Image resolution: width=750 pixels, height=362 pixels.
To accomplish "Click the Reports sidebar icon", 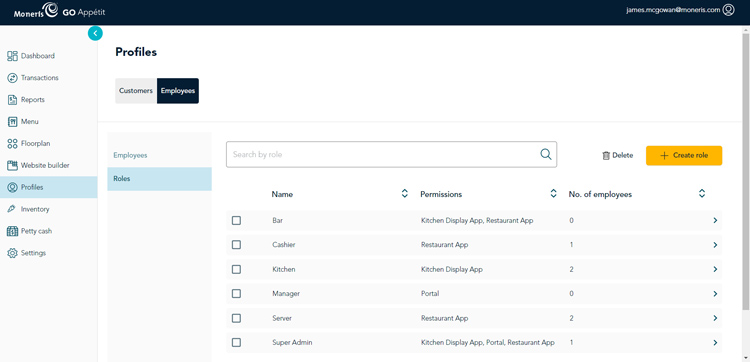I will point(12,100).
